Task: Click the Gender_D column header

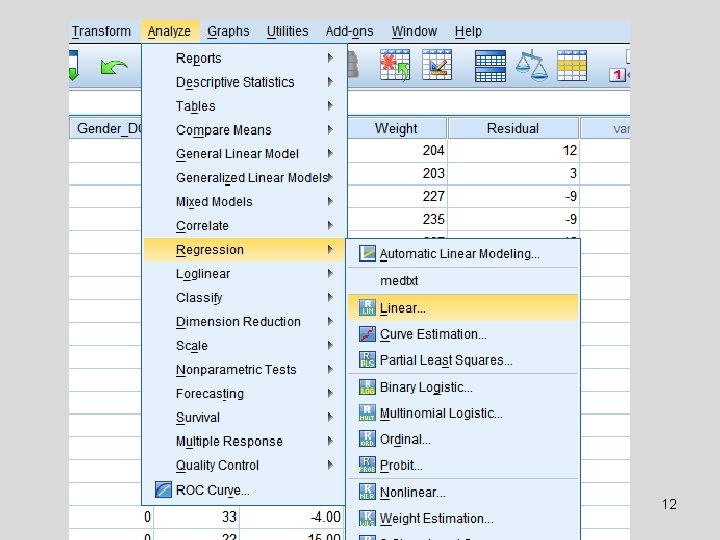Action: coord(106,128)
